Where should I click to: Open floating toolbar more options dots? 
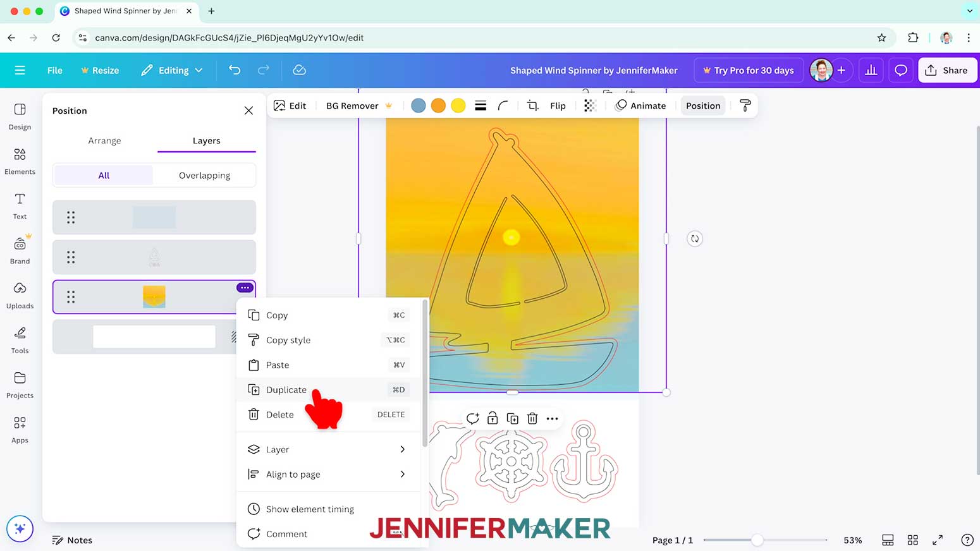tap(552, 418)
